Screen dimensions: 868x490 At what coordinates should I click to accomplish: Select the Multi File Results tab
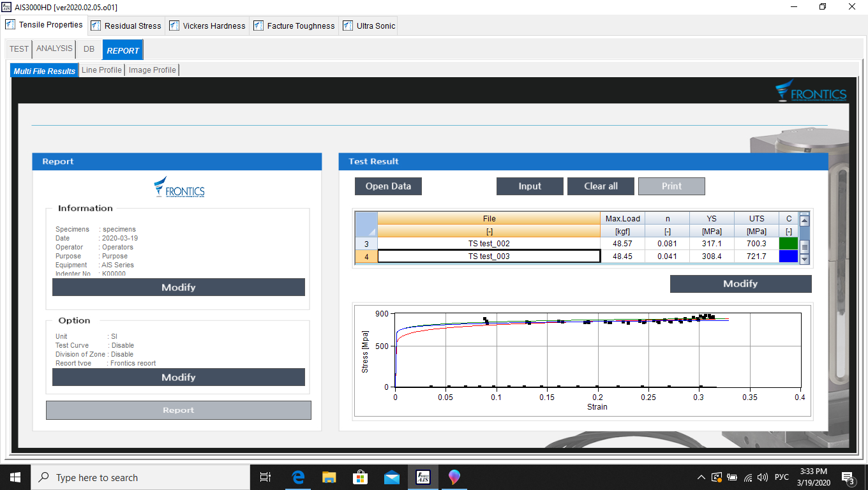click(44, 70)
